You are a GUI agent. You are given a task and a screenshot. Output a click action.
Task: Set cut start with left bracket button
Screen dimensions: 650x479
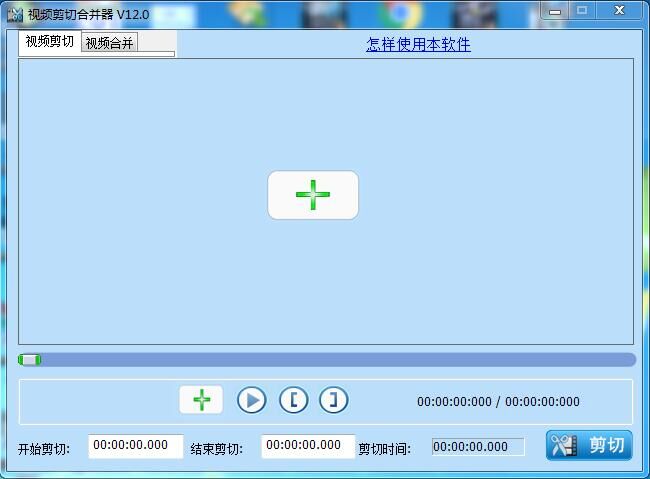point(293,400)
